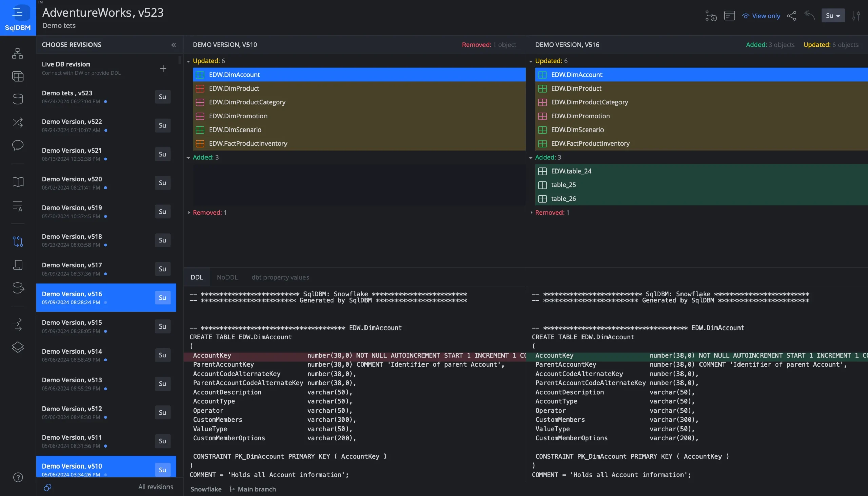
Task: Open the layers stack icon in sidebar
Action: [18, 348]
